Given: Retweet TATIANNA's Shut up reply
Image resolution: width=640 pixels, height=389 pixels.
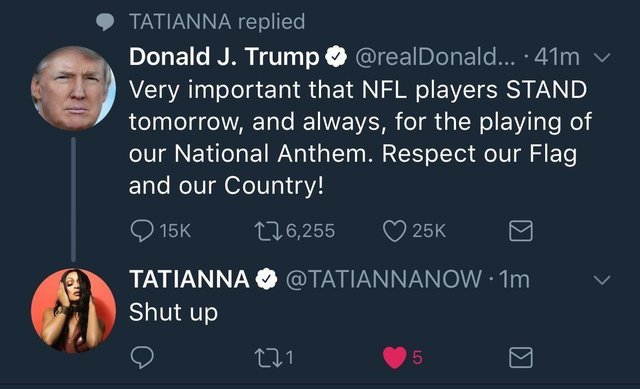Looking at the screenshot, I should pyautogui.click(x=268, y=358).
